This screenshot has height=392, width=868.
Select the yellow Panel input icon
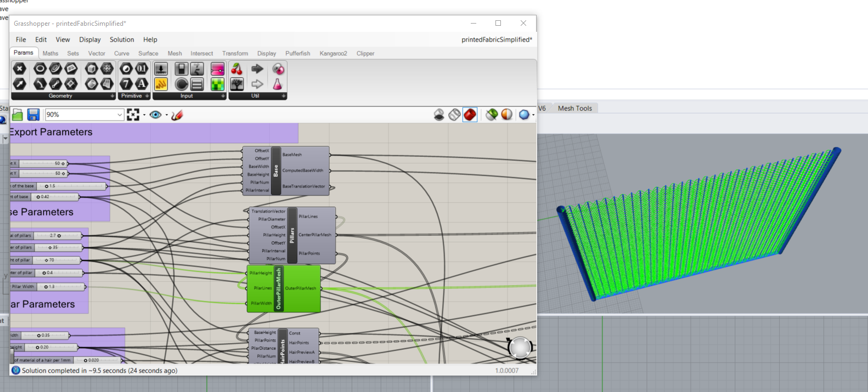point(161,84)
